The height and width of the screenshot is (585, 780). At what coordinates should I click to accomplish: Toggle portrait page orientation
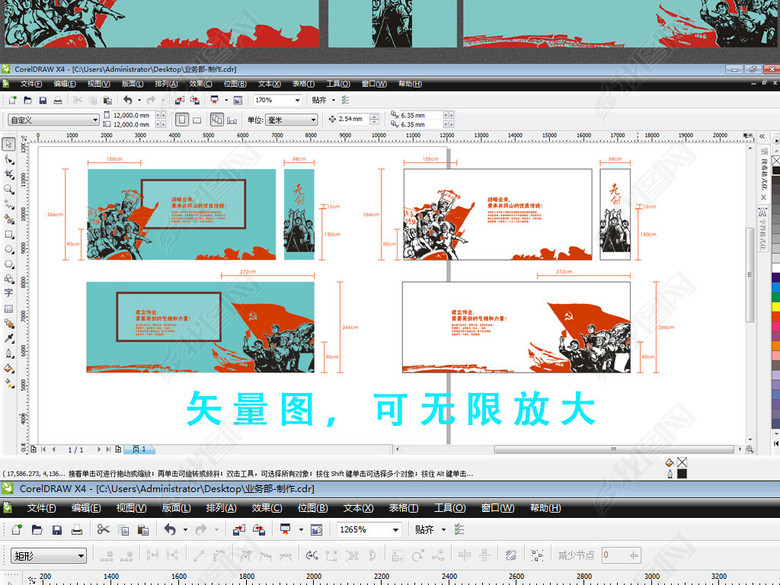[181, 119]
